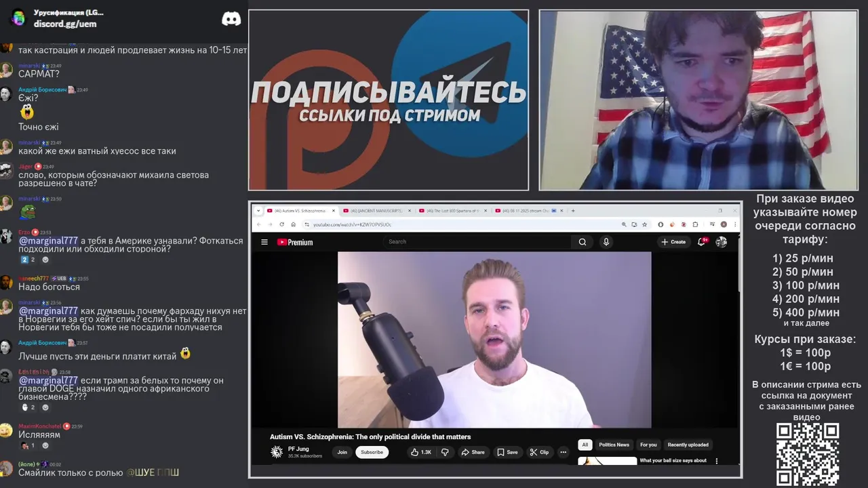Open PF Jung channel name link
This screenshot has width=868, height=488.
click(x=299, y=449)
